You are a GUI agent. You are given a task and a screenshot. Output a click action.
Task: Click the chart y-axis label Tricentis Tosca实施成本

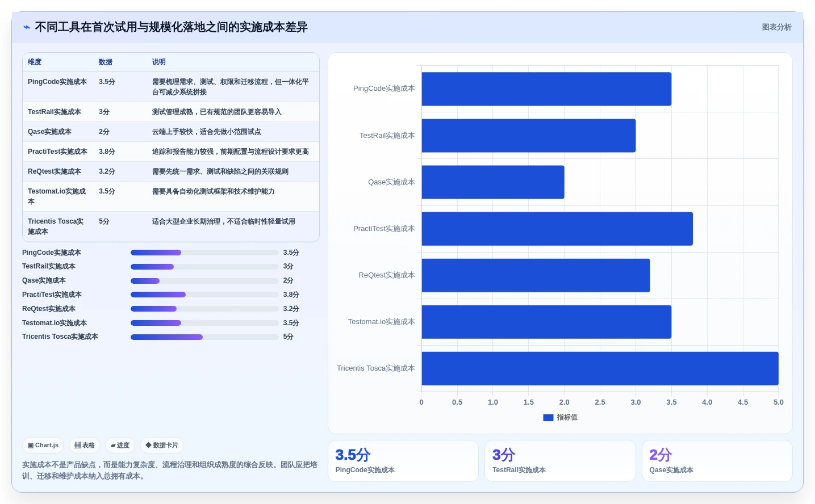click(x=376, y=368)
